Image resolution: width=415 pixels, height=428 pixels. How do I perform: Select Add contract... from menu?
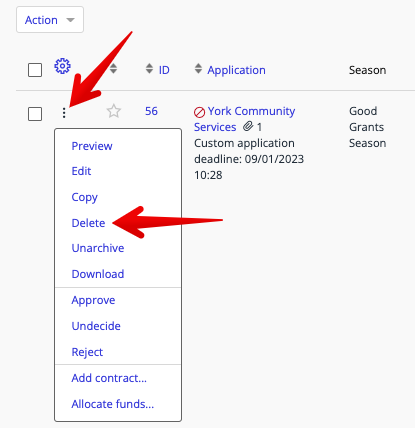point(109,378)
